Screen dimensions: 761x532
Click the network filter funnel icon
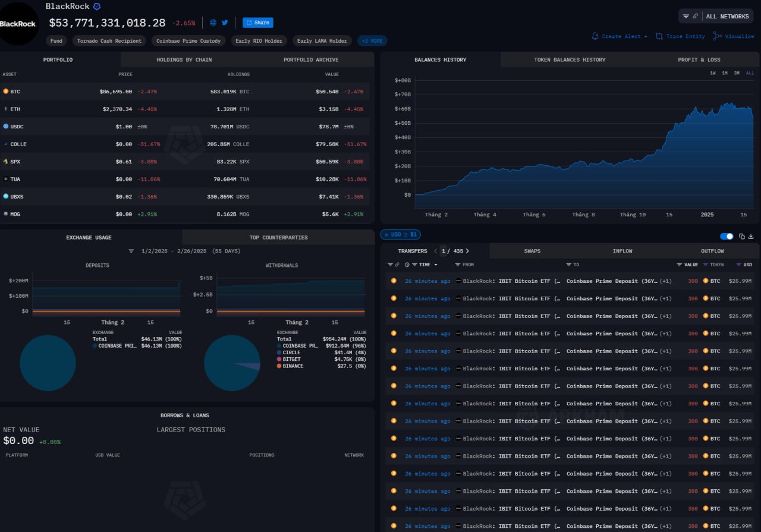click(686, 16)
